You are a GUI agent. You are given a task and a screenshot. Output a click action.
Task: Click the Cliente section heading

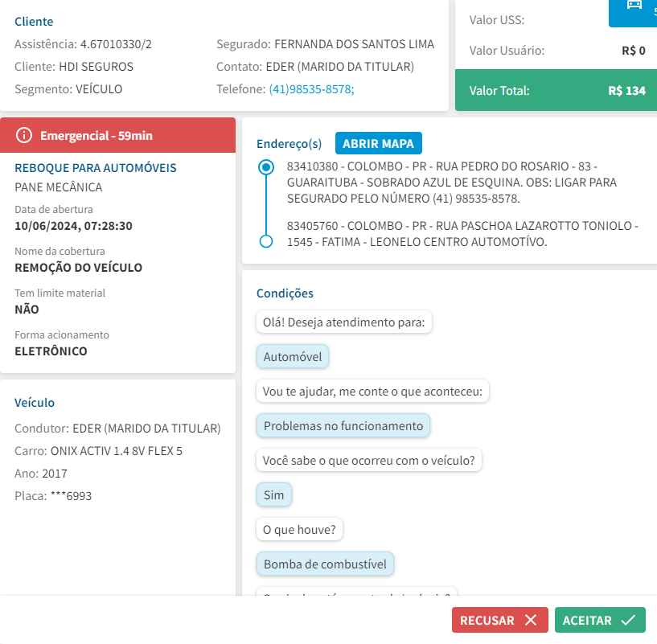pos(34,22)
